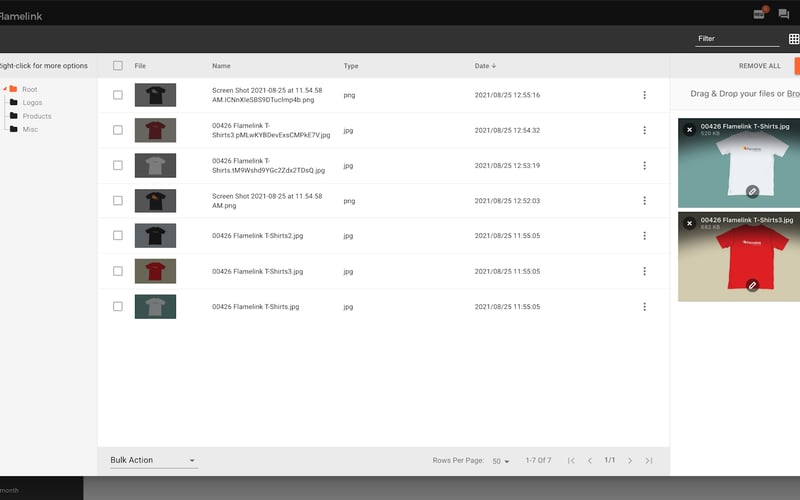Viewport: 800px width, 500px height.
Task: Open the chat messages icon in header
Action: pyautogui.click(x=784, y=14)
